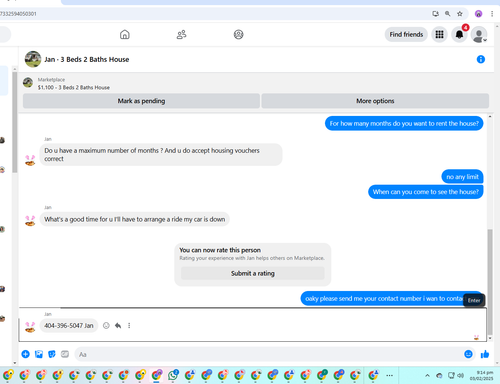Image resolution: width=500 pixels, height=384 pixels.
Task: Open the Groups icon in top navigation
Action: point(238,34)
